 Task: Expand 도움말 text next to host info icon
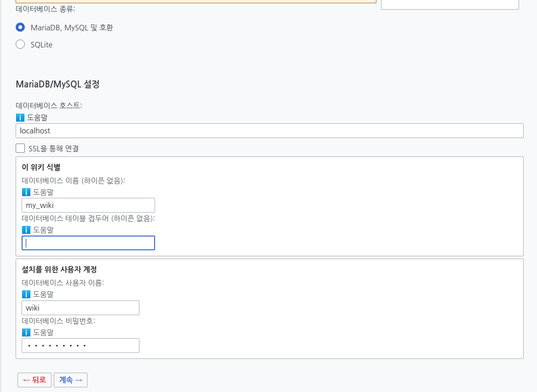[37, 117]
